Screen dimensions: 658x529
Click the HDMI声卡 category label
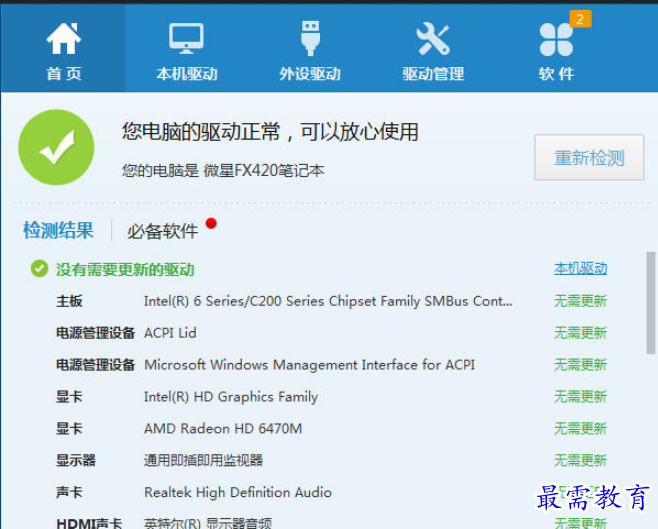pos(89,523)
